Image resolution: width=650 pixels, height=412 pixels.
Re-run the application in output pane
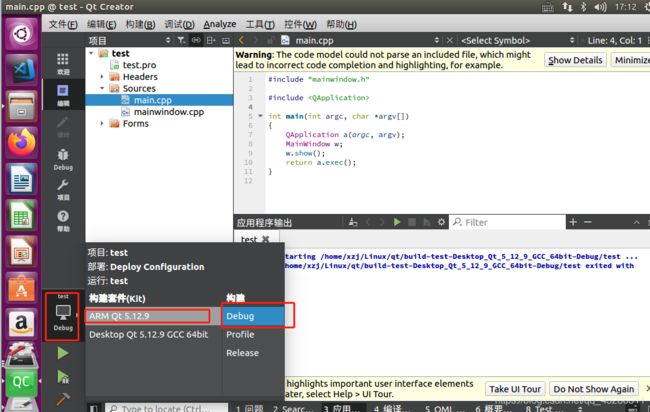(397, 222)
